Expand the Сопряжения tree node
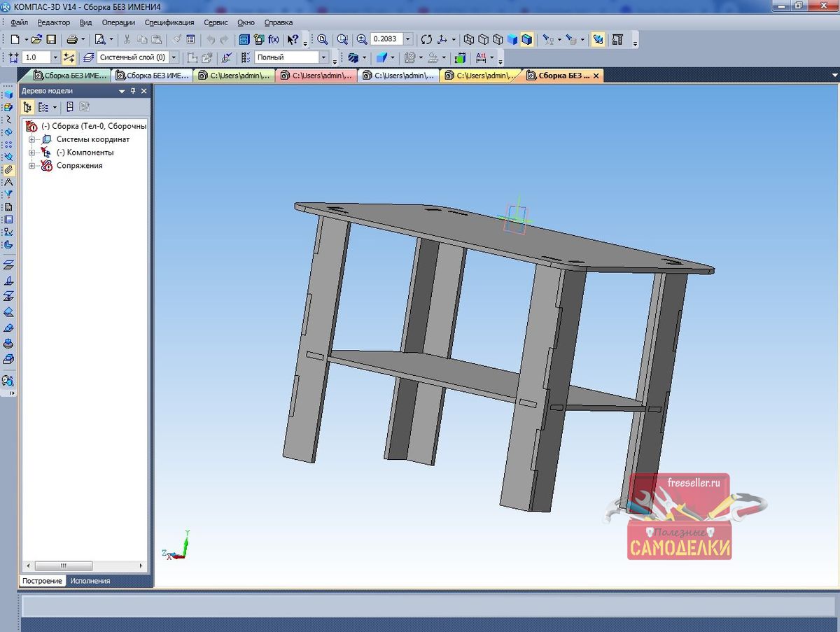Screen dimensions: 840x632 (x=31, y=166)
